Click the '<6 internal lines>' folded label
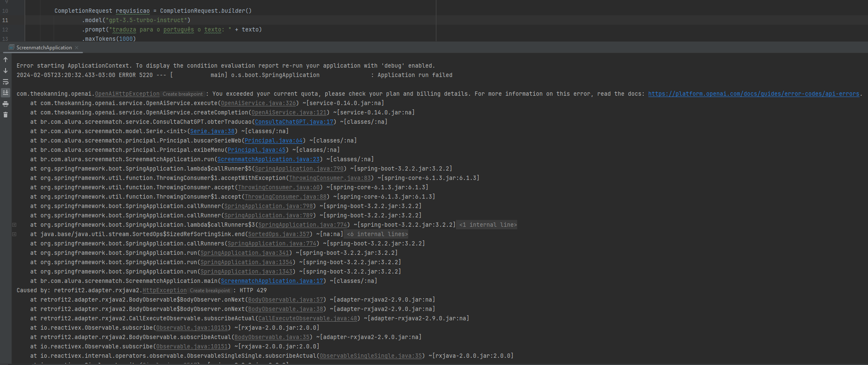Screen dimensions: 868x365 tap(377, 234)
